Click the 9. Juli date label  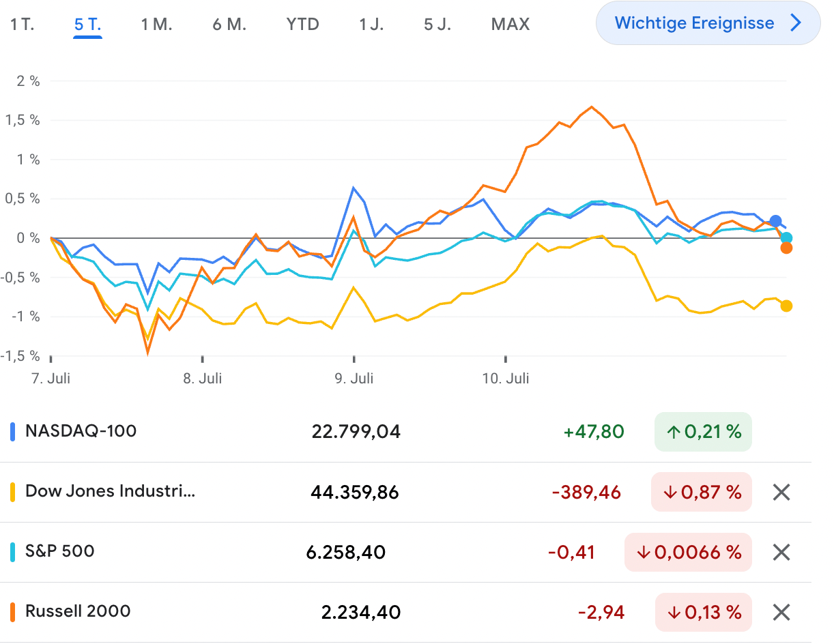click(x=354, y=379)
